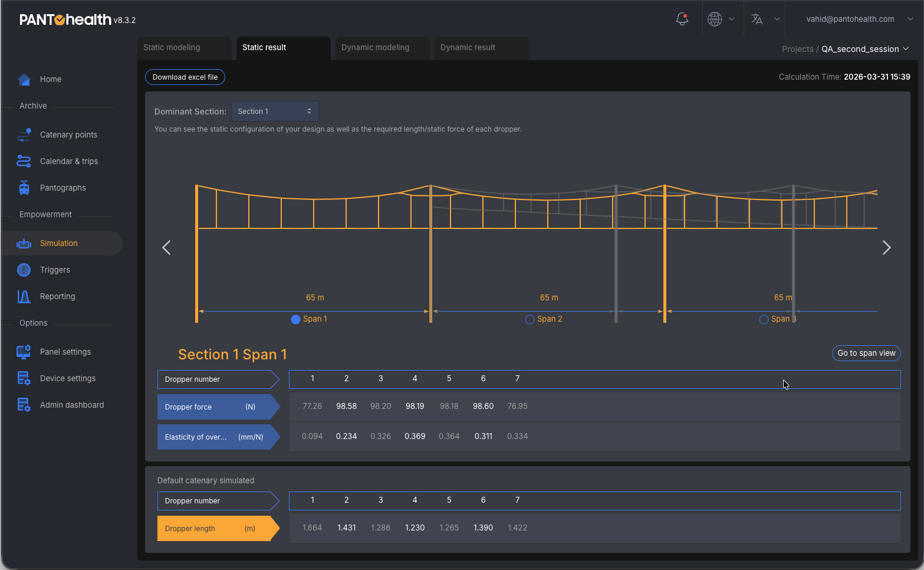Click Default catenary simulated heading
Image resolution: width=924 pixels, height=570 pixels.
click(x=206, y=480)
